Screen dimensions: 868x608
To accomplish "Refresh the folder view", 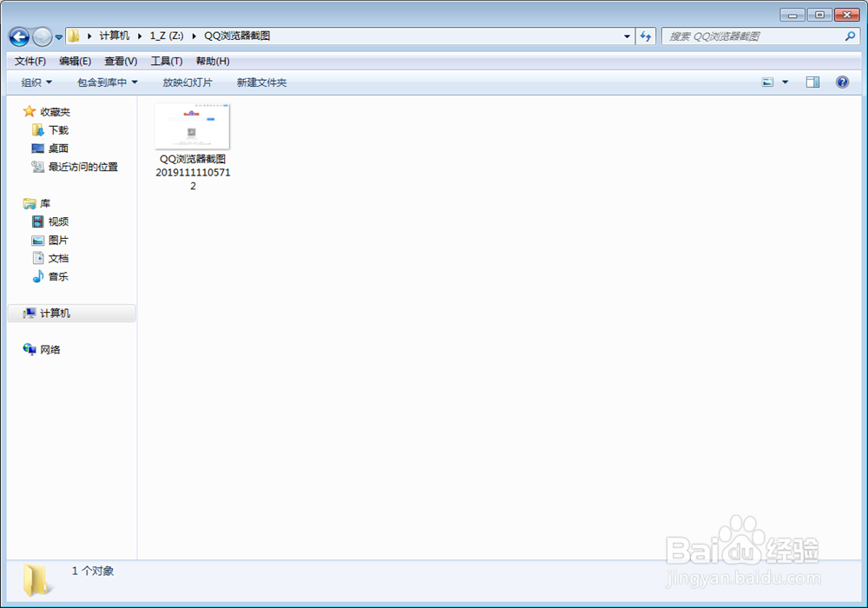I will (x=646, y=36).
